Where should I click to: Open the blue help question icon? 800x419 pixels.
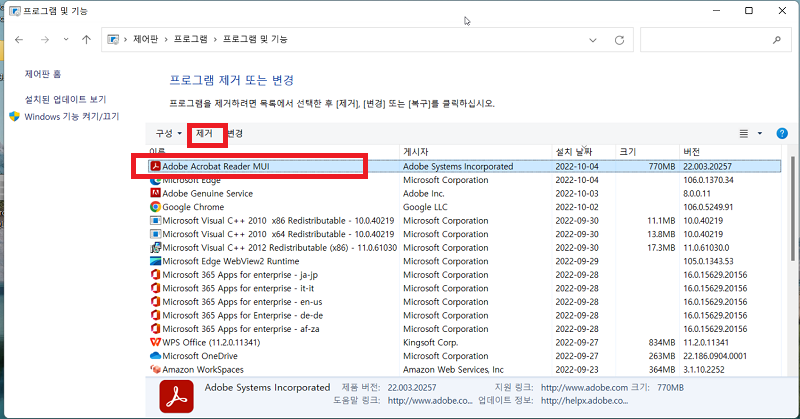tap(782, 133)
